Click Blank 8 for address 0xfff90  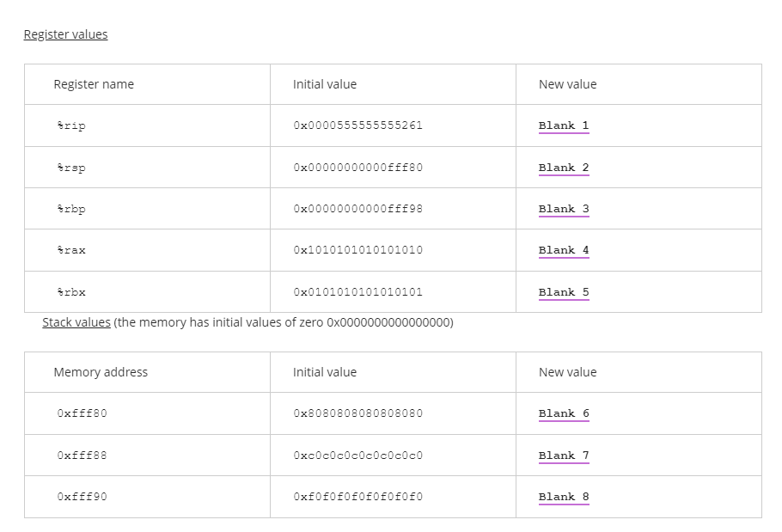point(563,497)
